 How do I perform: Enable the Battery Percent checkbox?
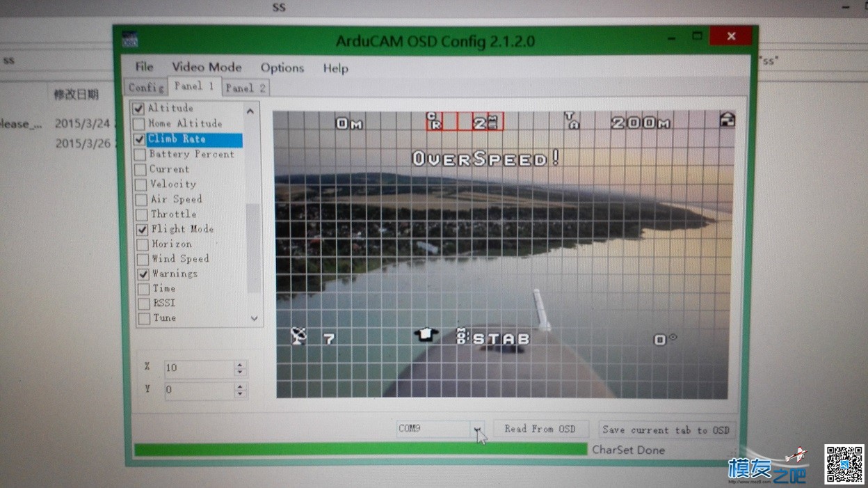(x=140, y=155)
